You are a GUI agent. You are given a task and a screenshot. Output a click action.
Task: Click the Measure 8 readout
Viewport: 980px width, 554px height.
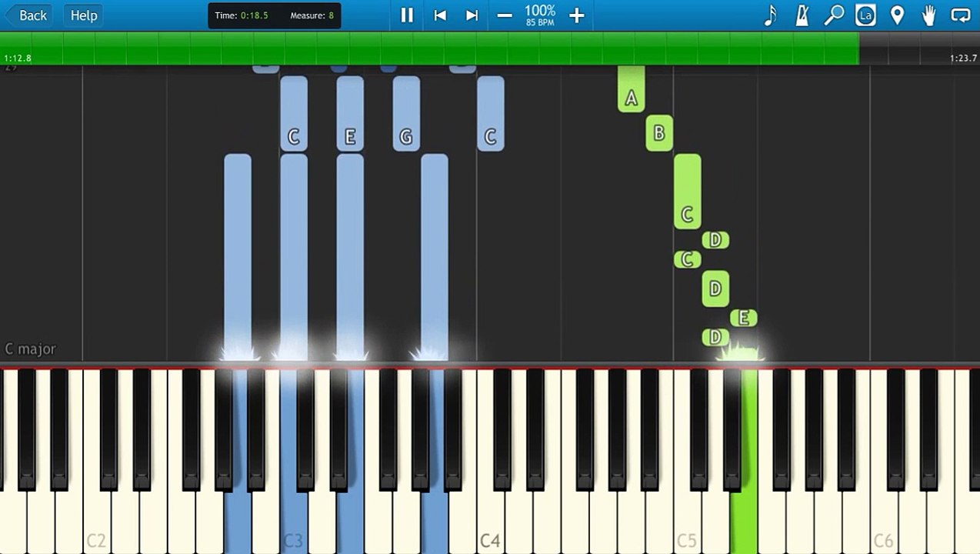(312, 15)
